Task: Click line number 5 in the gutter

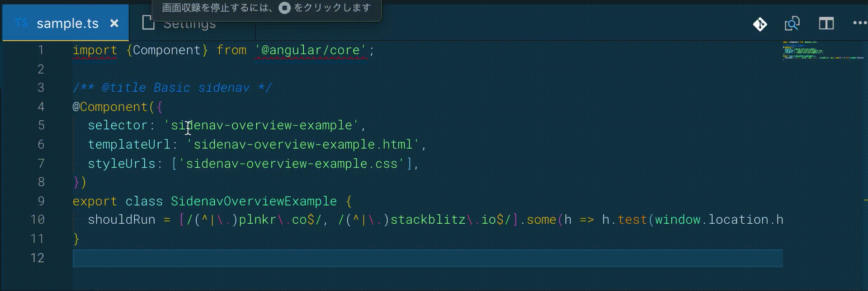Action: pyautogui.click(x=41, y=125)
